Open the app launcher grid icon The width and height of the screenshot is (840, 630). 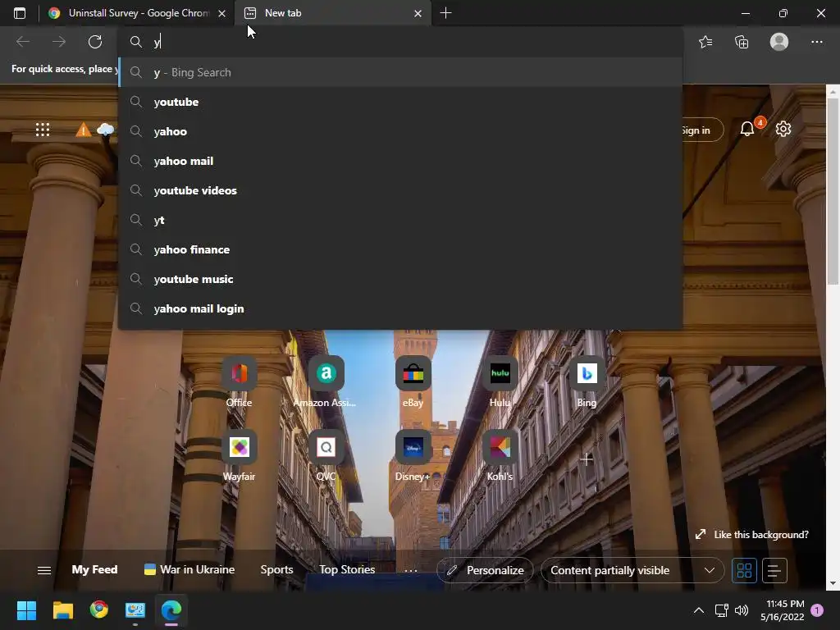(43, 130)
